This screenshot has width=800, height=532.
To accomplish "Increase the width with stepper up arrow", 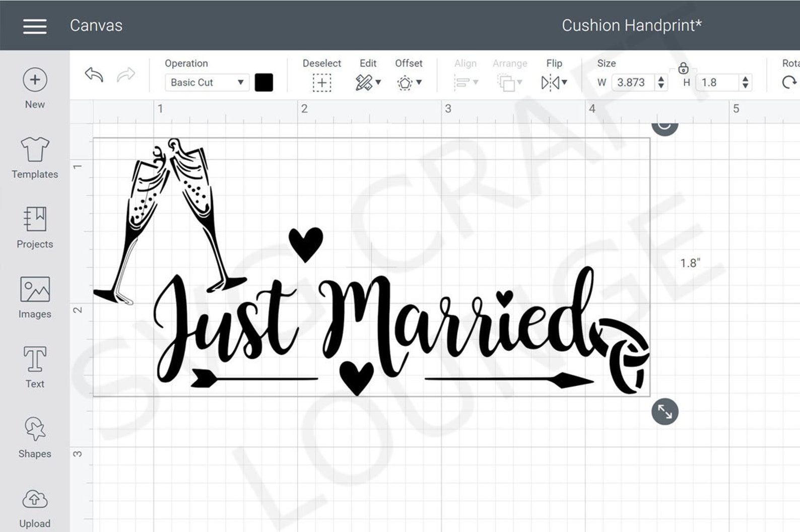I will tap(661, 79).
